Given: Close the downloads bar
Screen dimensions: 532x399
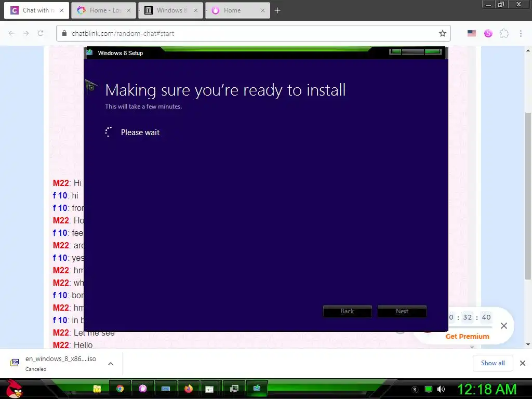Looking at the screenshot, I should tap(523, 363).
